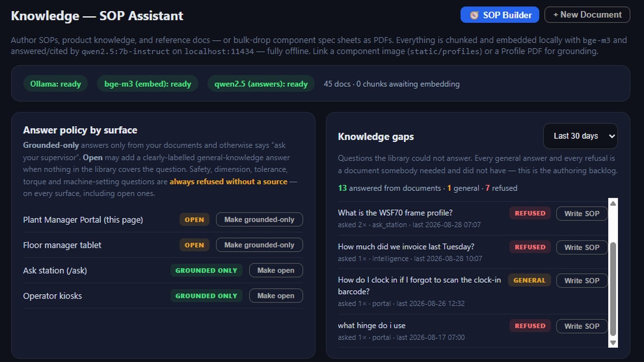Viewport: 644px width, 362px height.
Task: Click scroll down arrow in Knowledge gaps list
Action: [x=613, y=343]
